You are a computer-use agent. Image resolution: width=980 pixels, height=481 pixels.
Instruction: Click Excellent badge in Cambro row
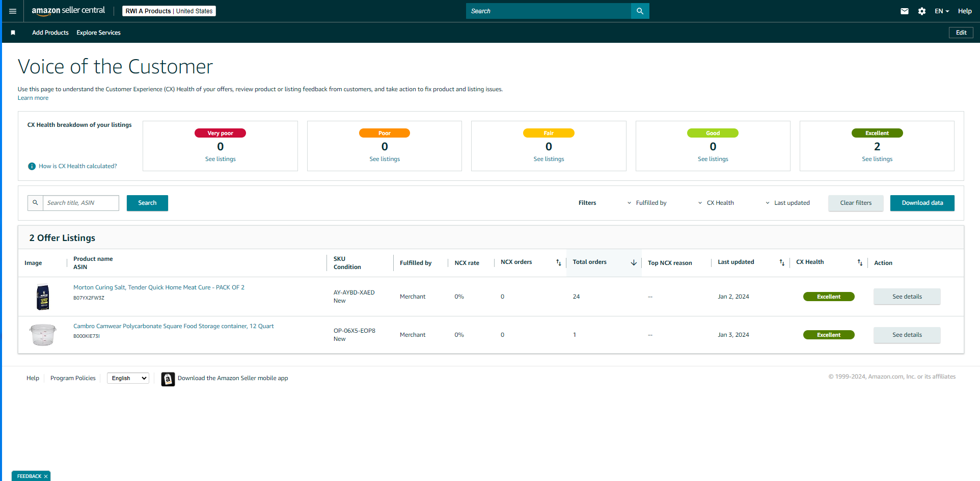(x=829, y=335)
